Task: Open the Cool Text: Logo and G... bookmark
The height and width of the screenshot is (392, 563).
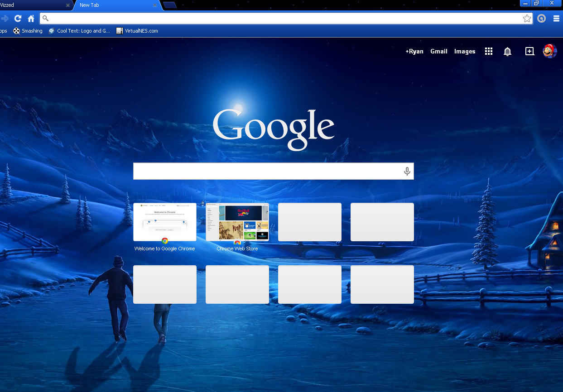Action: pos(79,31)
